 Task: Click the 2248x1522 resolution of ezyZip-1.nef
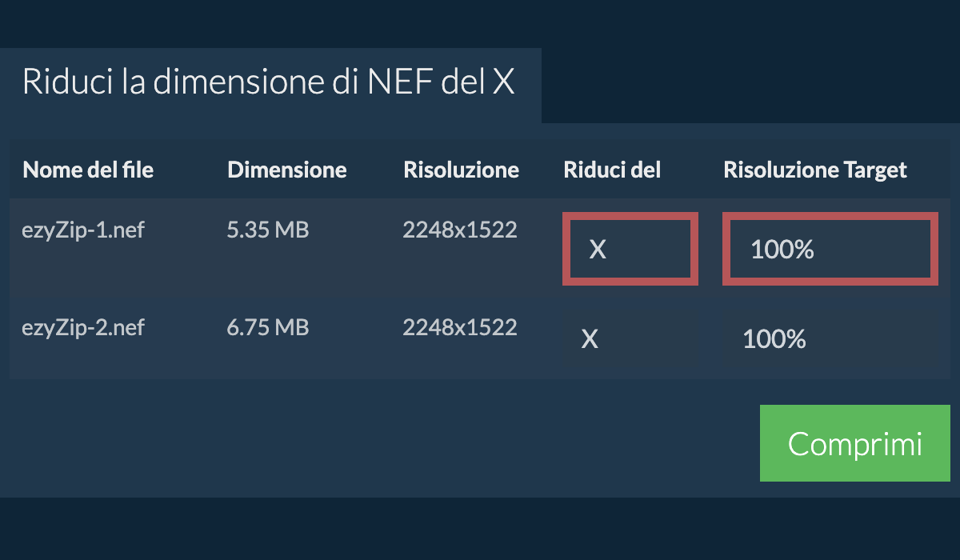tap(460, 230)
